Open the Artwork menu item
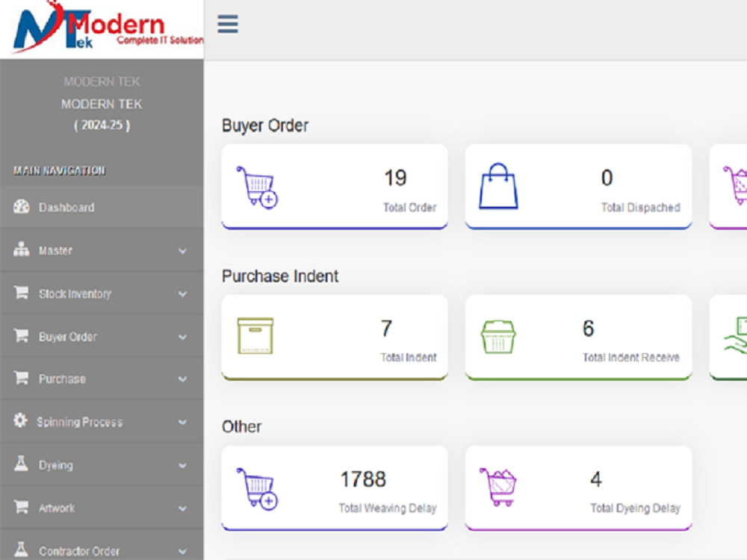747x560 pixels. click(102, 508)
